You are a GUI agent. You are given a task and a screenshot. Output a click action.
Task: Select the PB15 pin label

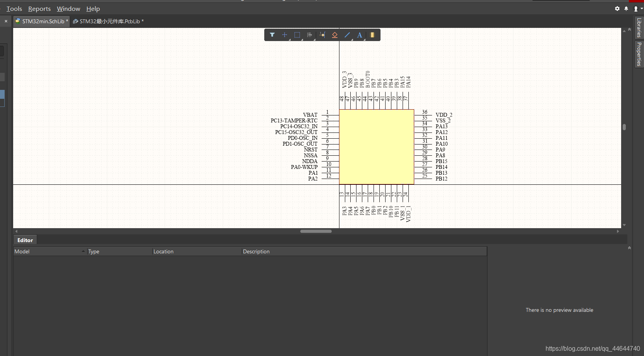441,162
